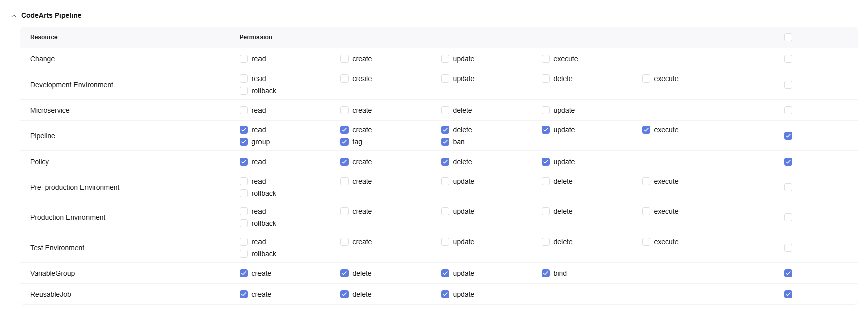Check execute for Pre_production Environment

[x=646, y=181]
